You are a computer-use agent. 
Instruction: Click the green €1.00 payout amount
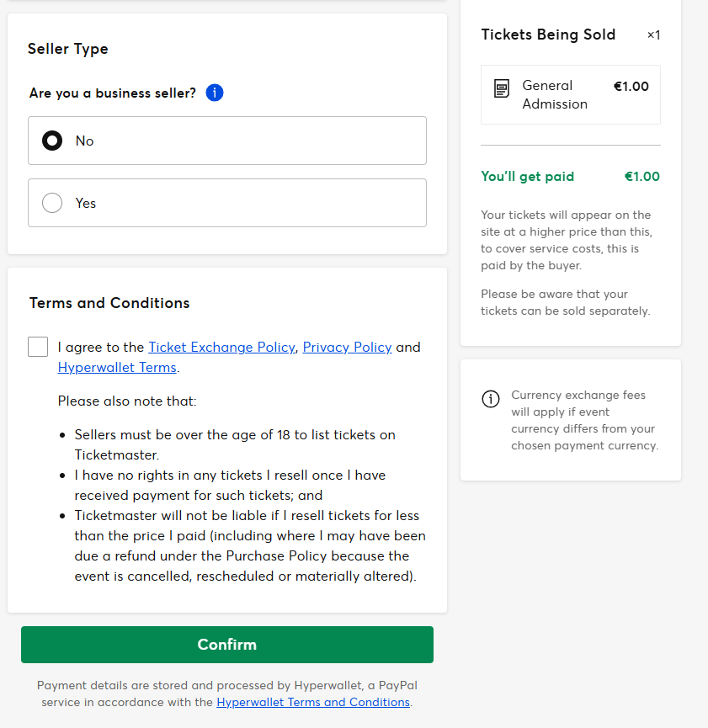coord(641,177)
